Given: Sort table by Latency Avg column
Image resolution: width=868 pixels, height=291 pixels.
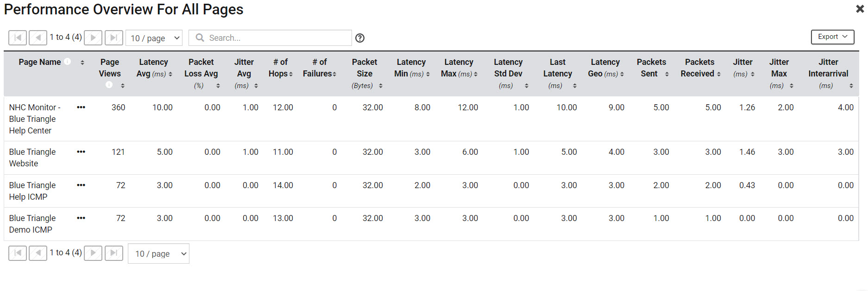Looking at the screenshot, I should [x=170, y=74].
